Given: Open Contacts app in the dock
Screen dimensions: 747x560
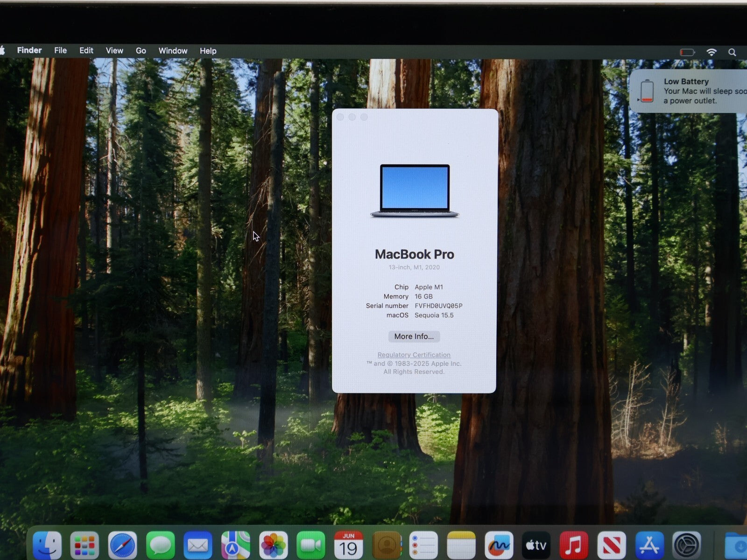Looking at the screenshot, I should (387, 545).
